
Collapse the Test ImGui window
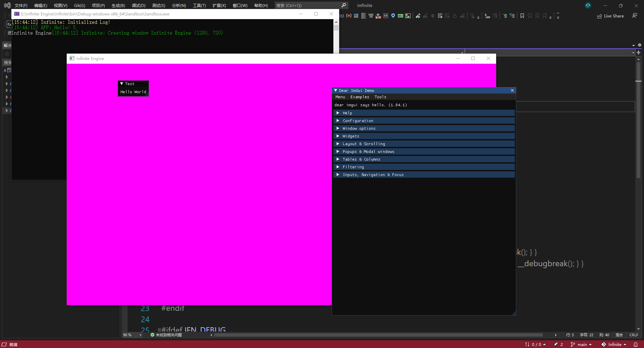point(122,84)
